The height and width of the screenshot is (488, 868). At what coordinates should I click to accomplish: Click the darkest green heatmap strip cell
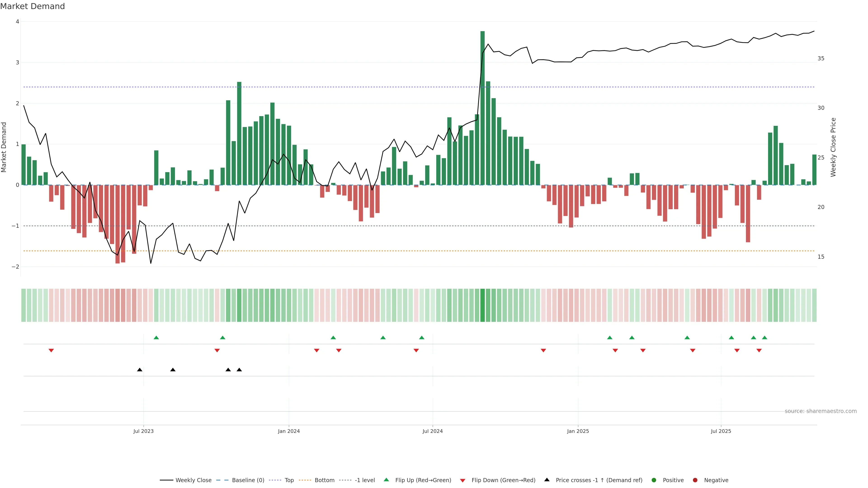483,305
